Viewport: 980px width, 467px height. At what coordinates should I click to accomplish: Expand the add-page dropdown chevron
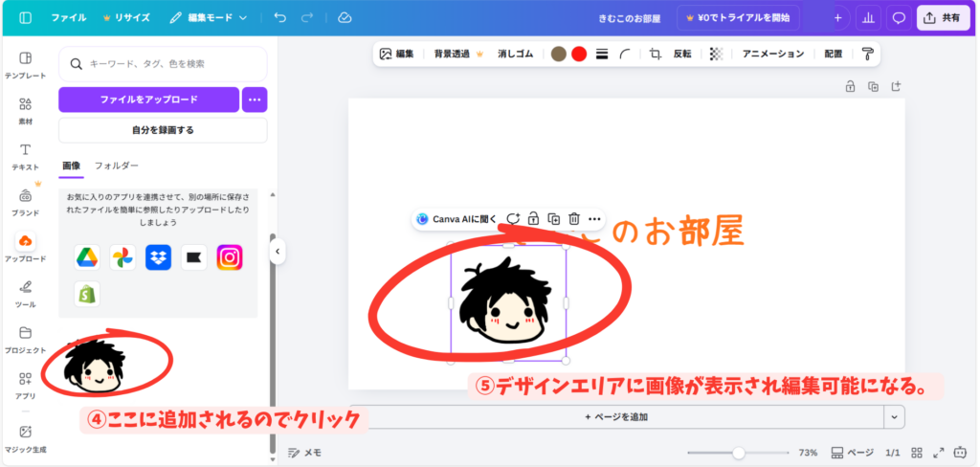tap(895, 416)
